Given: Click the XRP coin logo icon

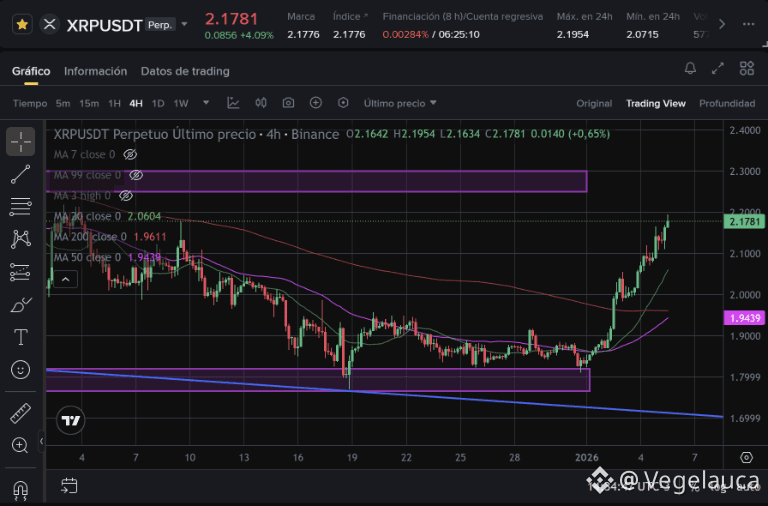Looking at the screenshot, I should coord(49,24).
